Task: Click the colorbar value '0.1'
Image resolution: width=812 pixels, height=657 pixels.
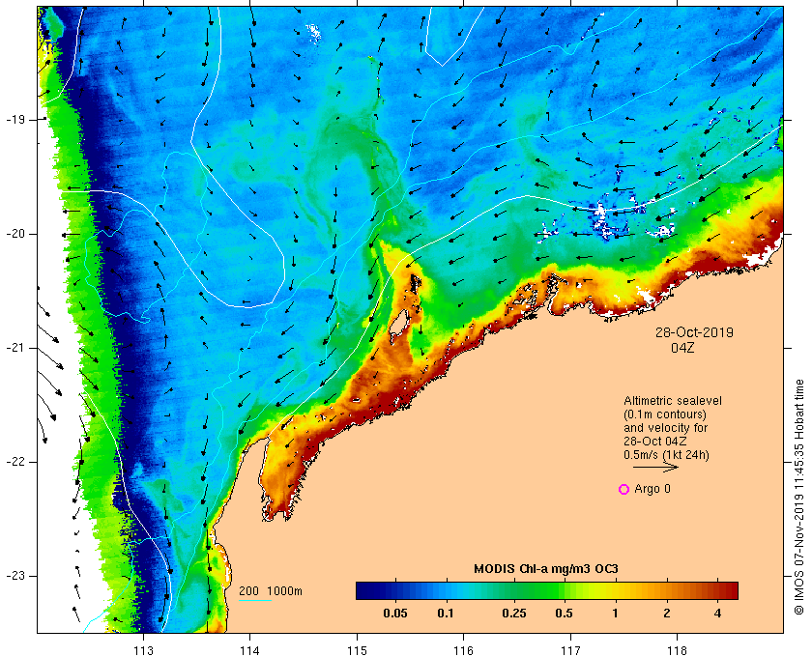Action: (446, 614)
